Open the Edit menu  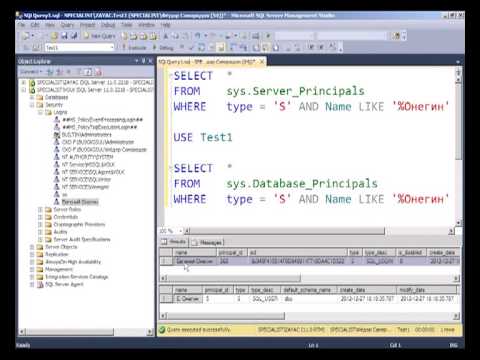[35, 25]
